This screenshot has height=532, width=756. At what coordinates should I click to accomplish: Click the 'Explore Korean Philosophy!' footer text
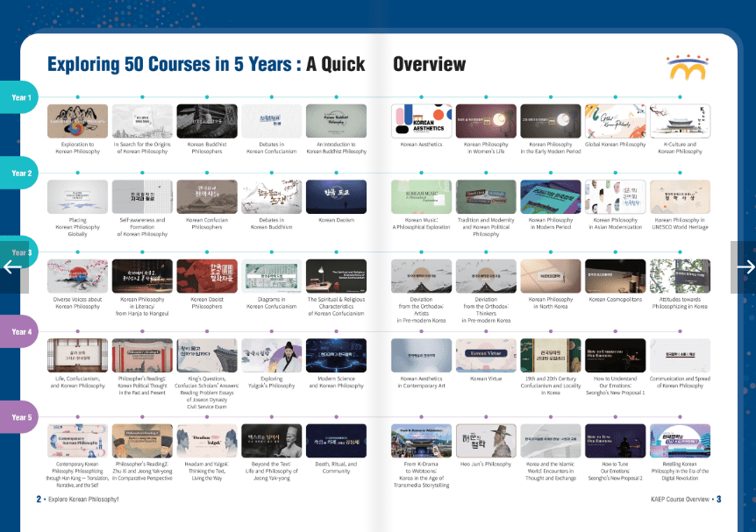click(83, 500)
